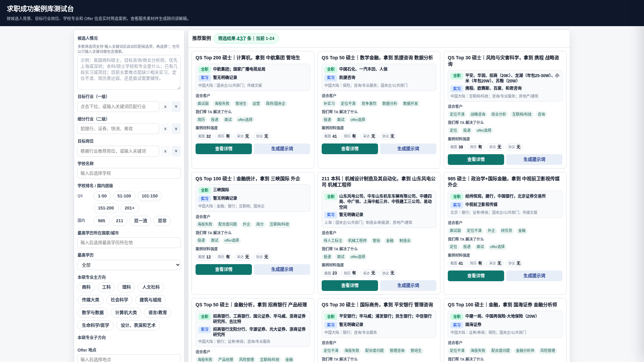Image resolution: width=644 pixels, height=362 pixels.
Task: View details of the 中航集团 管培生 case
Action: (x=224, y=149)
